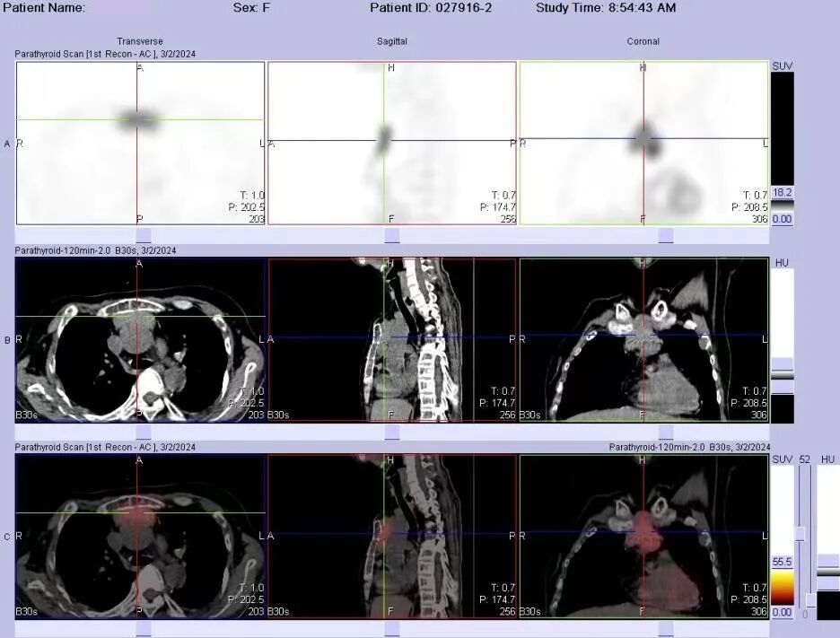
Task: Click row B's Parathyroid-120min-2.0 B30s title
Action: [x=95, y=250]
